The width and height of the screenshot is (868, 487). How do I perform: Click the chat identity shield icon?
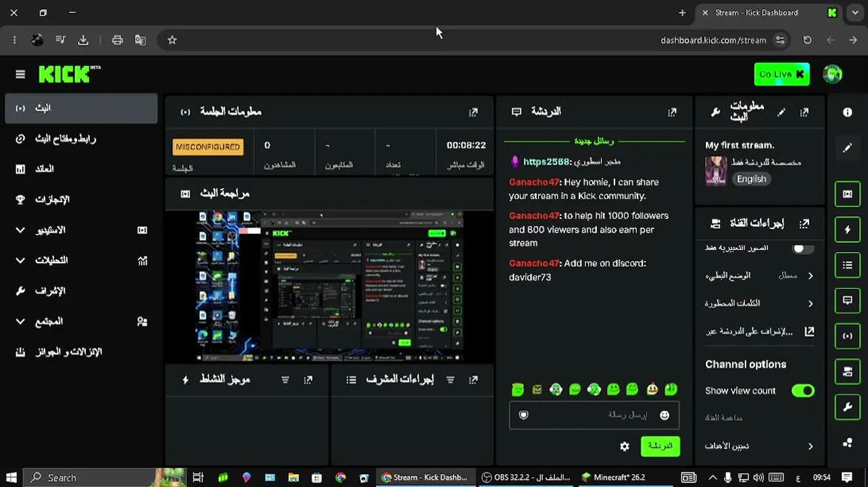pos(523,415)
